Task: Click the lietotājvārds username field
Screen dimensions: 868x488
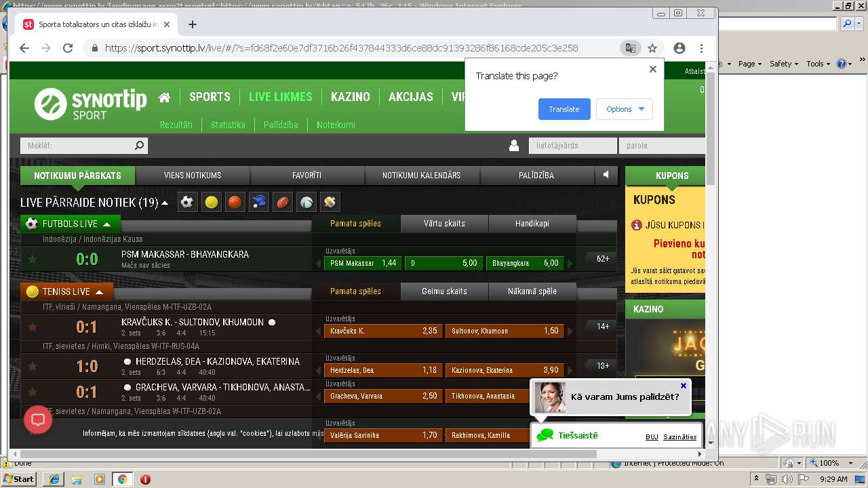Action: (572, 145)
